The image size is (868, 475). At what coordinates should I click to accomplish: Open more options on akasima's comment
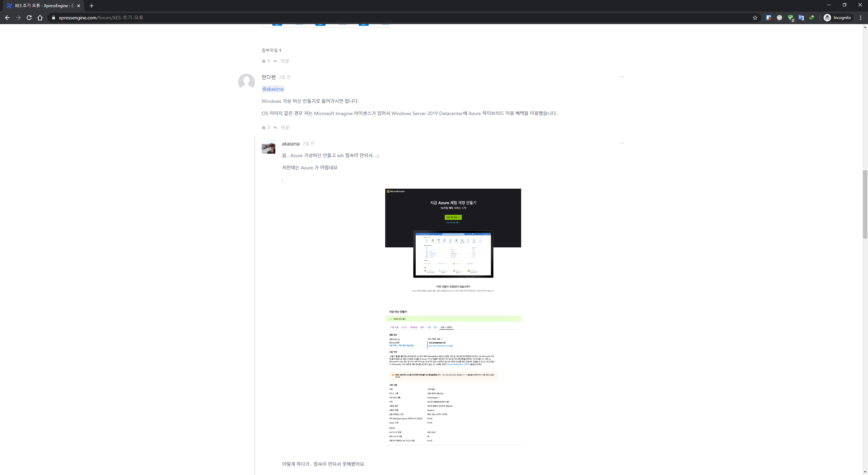point(622,143)
